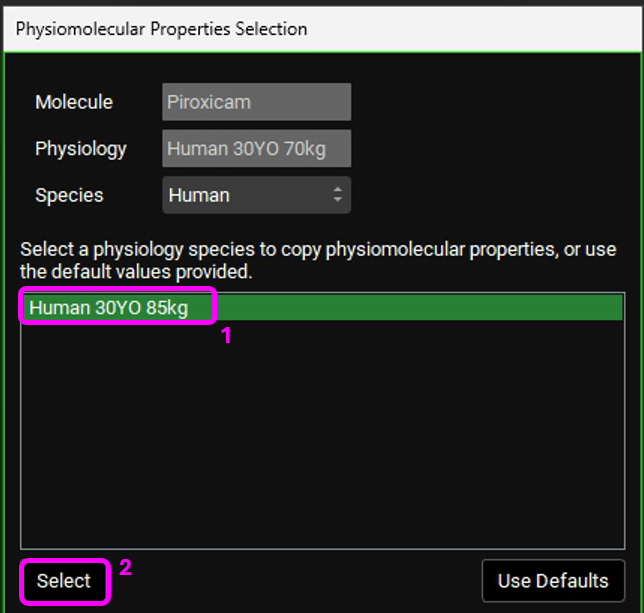Click empty area of physiology species list

320,440
